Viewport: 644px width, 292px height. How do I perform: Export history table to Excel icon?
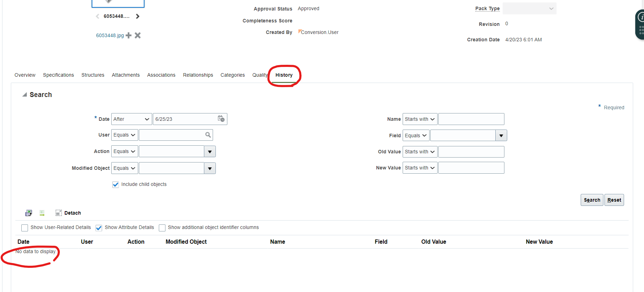coord(29,213)
